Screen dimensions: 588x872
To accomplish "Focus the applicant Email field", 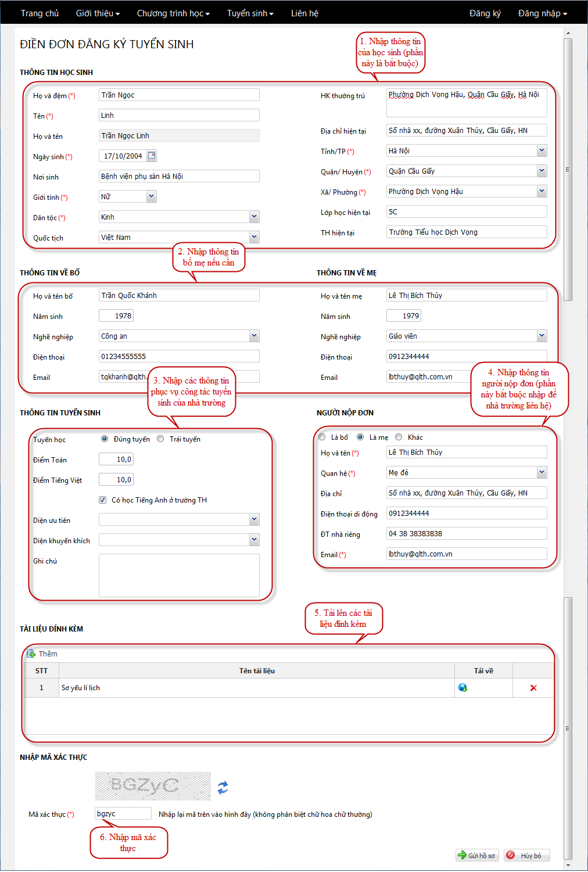I will [x=467, y=554].
